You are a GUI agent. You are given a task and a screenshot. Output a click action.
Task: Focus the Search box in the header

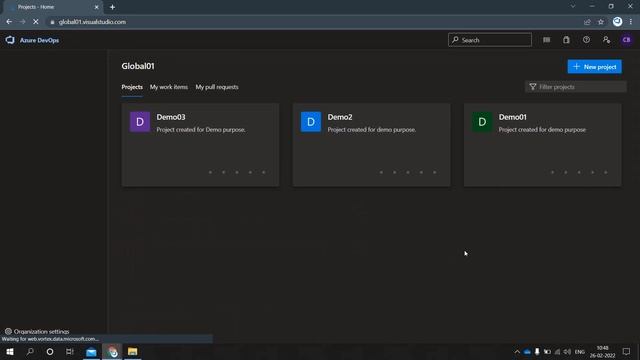pyautogui.click(x=490, y=40)
